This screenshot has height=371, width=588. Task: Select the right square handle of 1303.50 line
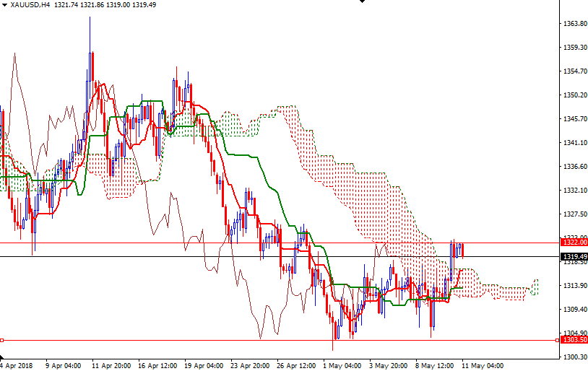556,340
